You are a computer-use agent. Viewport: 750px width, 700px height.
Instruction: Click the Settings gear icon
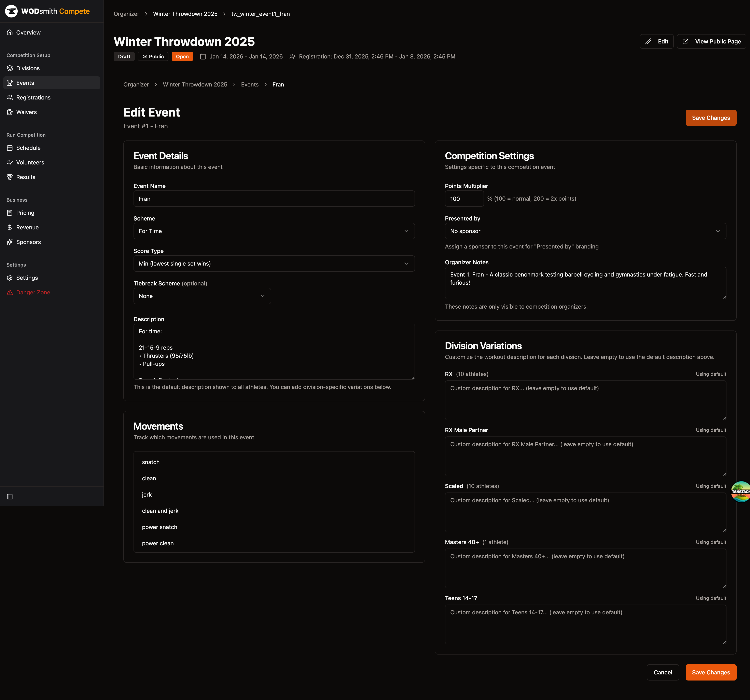pos(10,278)
